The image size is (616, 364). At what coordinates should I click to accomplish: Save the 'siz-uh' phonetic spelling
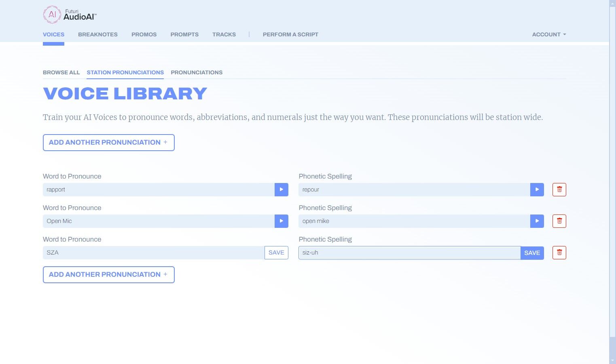tap(532, 253)
